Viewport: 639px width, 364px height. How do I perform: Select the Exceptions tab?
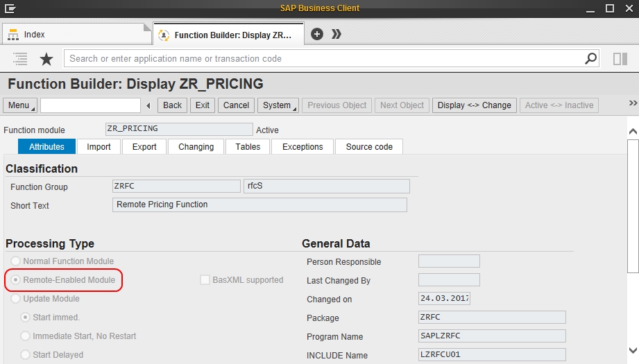(x=303, y=146)
